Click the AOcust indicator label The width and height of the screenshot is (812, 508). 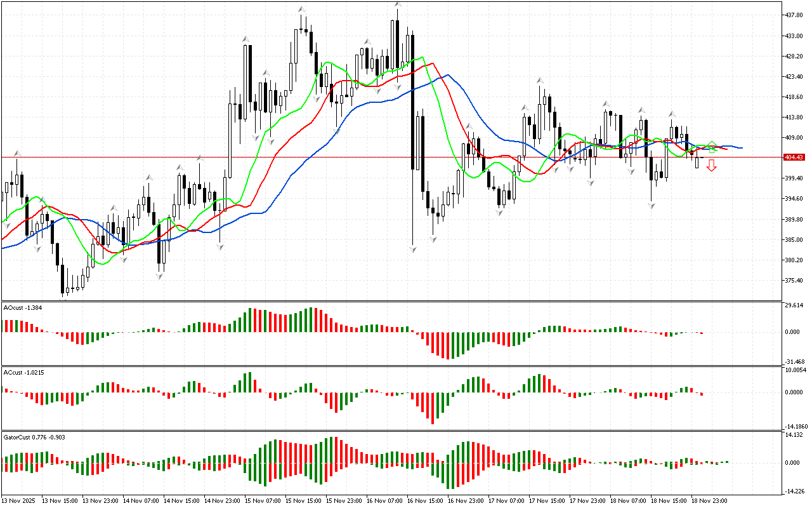(22, 307)
